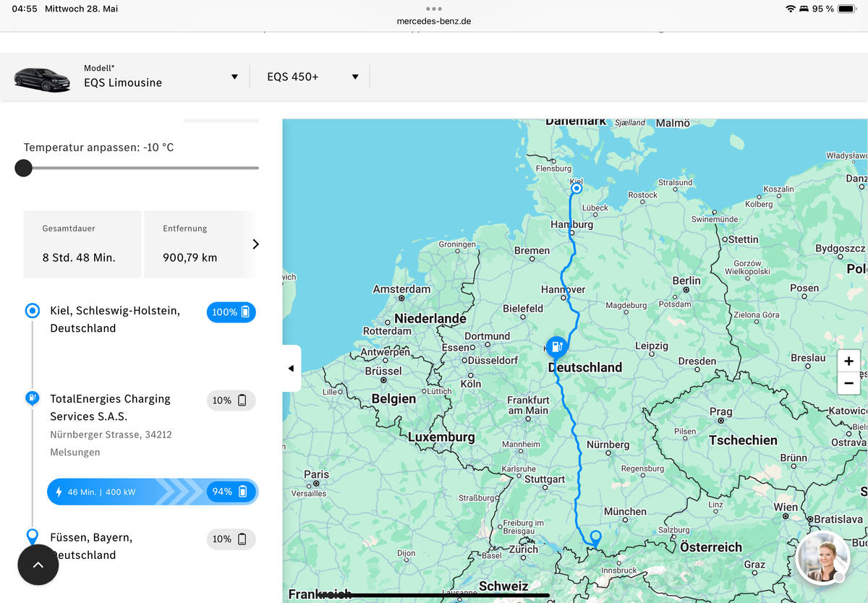868x603 pixels.
Task: Click the 46 Min. 400 kW charging bar
Action: click(153, 492)
